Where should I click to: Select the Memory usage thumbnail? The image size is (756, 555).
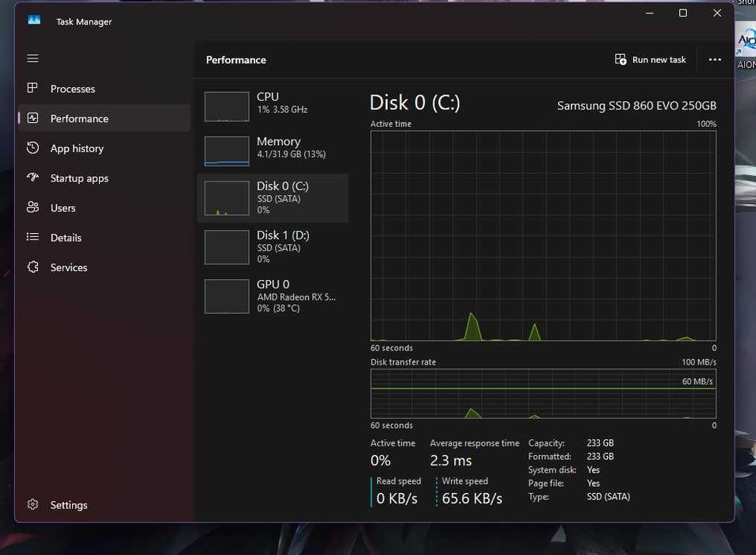point(227,151)
